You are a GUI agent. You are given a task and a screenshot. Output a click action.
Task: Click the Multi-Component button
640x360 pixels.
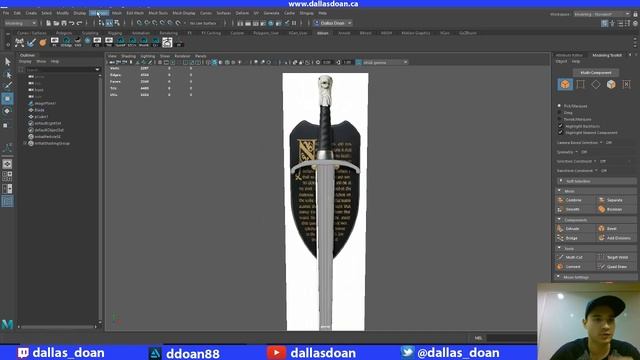(x=596, y=73)
